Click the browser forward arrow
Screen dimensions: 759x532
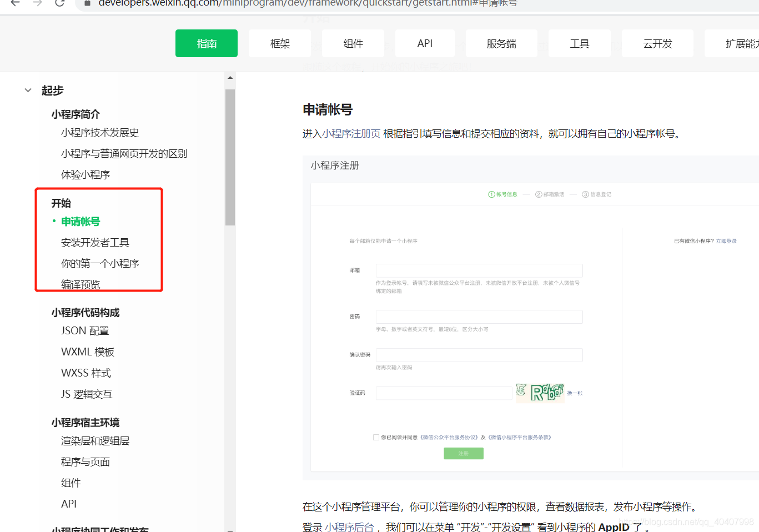pos(37,4)
